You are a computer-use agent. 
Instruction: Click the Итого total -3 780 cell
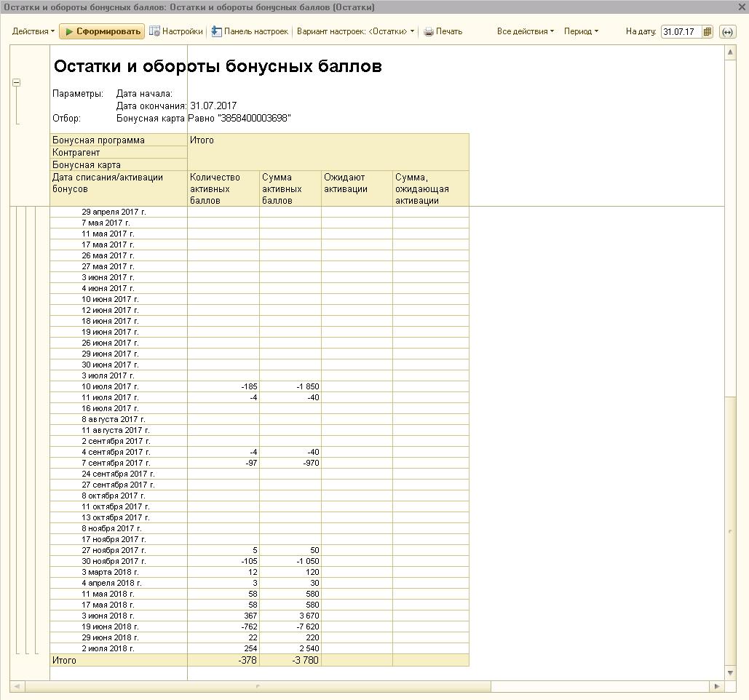tap(290, 661)
